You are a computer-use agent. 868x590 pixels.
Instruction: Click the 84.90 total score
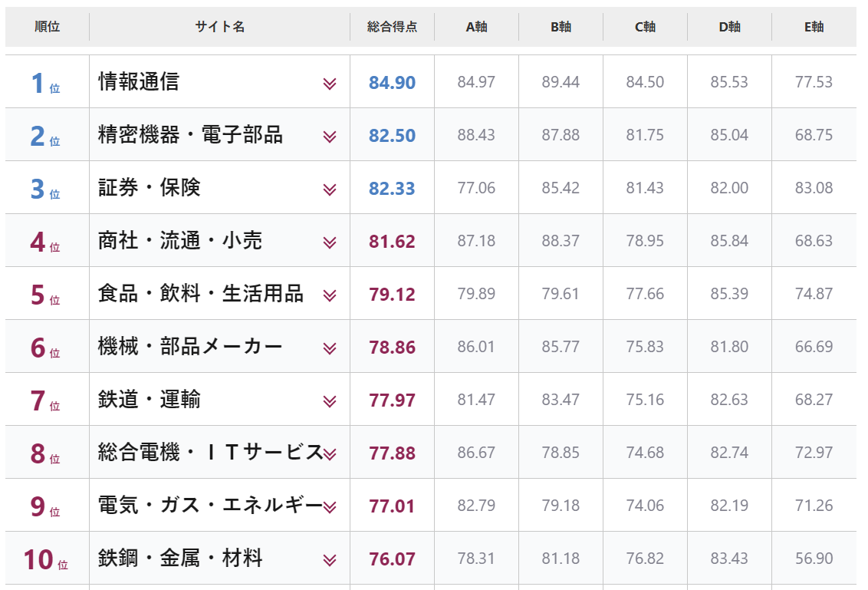392,83
